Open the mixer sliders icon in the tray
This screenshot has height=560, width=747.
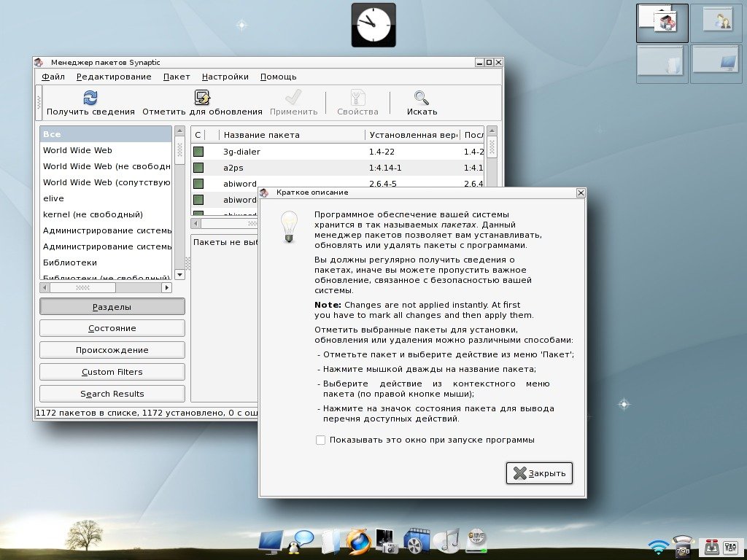tap(730, 547)
